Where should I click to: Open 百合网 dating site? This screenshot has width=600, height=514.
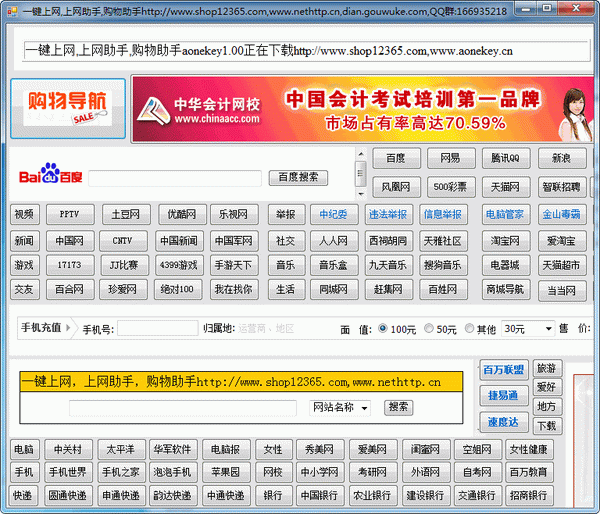70,289
